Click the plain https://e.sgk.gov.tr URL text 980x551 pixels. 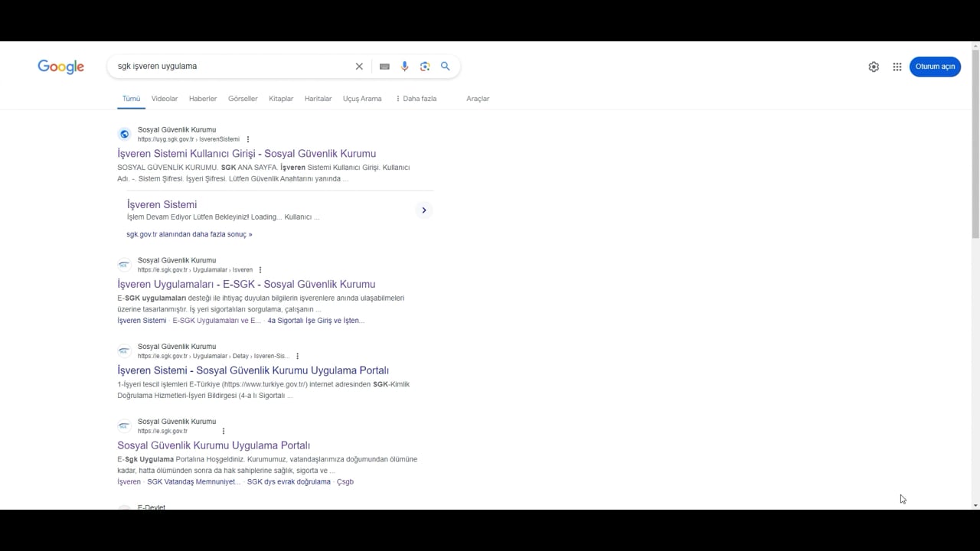point(162,431)
